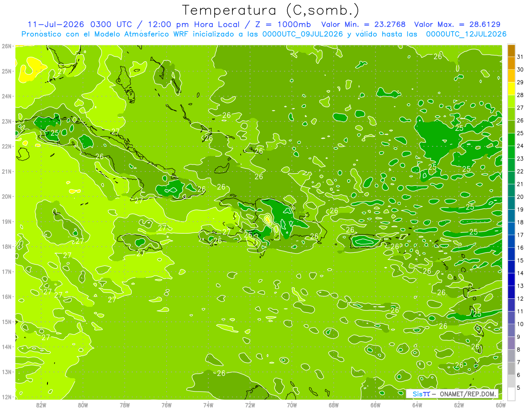Click the "ONAMET/REP.DOM." credit label
532x411 pixels.
pos(468,394)
